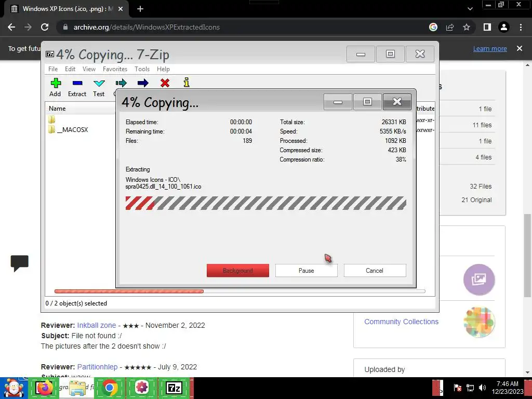Dismiss the notification bar with X

(x=520, y=48)
